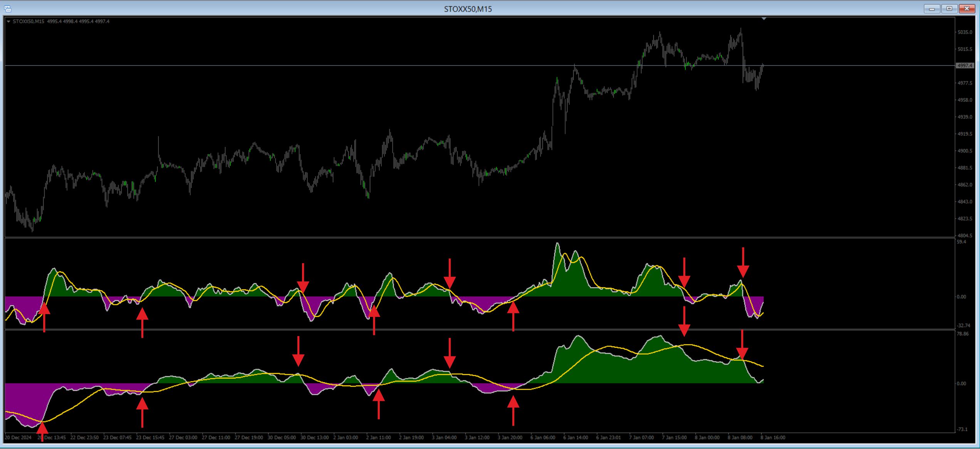Click the -73.1 scale value of lower indicator

coord(962,429)
